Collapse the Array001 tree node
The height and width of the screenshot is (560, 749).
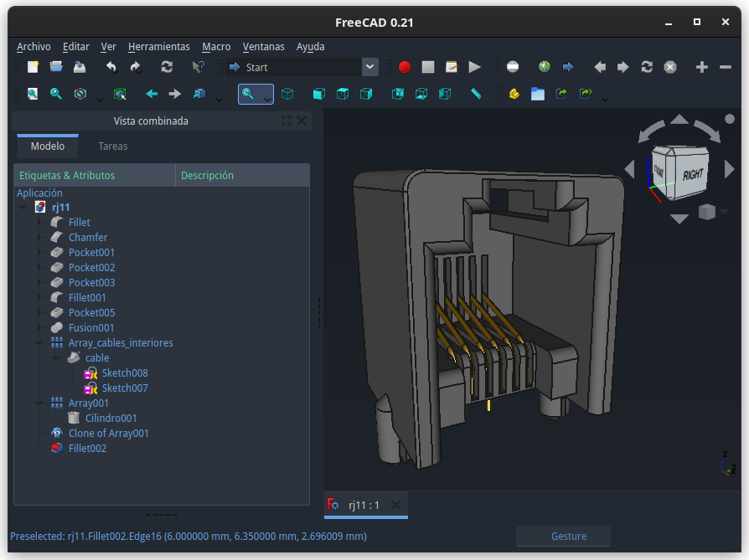(x=39, y=403)
